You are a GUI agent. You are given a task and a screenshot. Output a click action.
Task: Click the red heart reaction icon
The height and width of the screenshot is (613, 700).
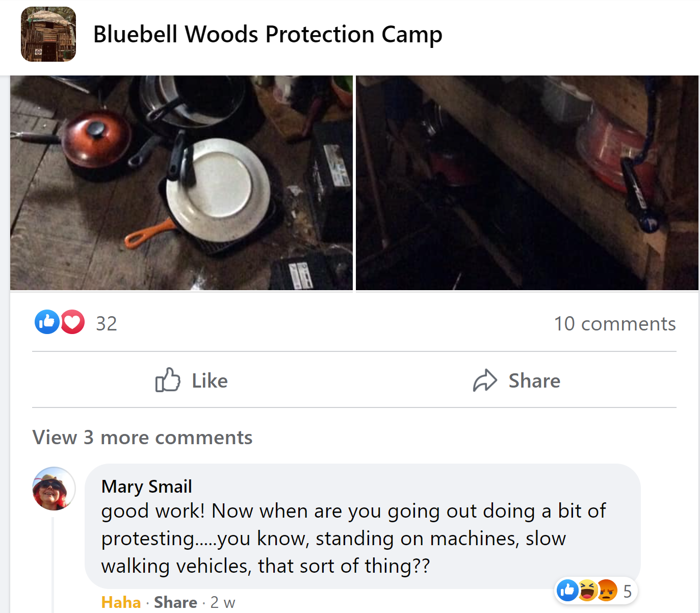(x=73, y=322)
